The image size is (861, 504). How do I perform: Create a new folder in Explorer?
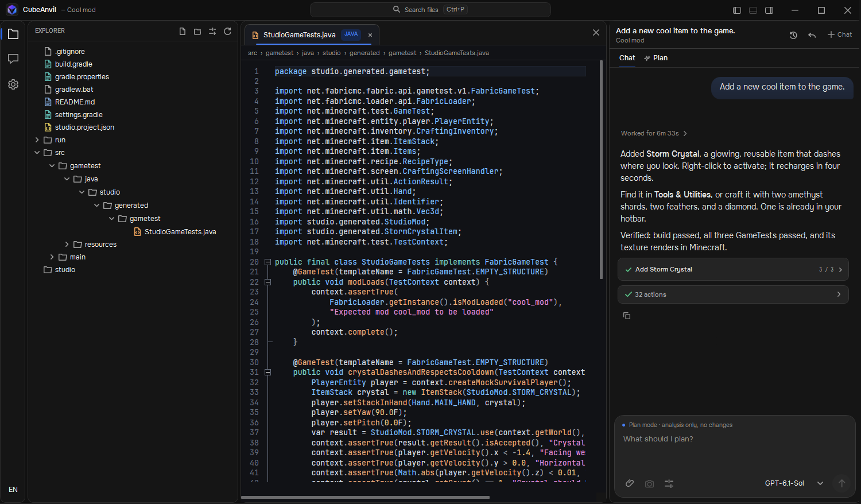coord(197,32)
